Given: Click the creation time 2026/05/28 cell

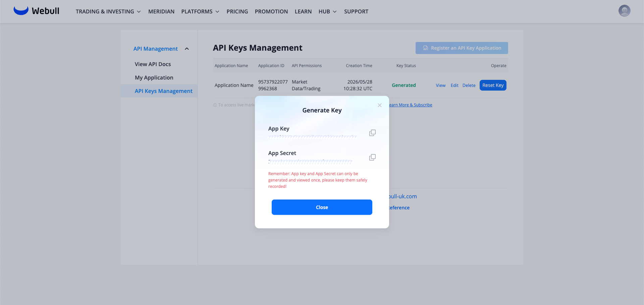Looking at the screenshot, I should [x=358, y=85].
